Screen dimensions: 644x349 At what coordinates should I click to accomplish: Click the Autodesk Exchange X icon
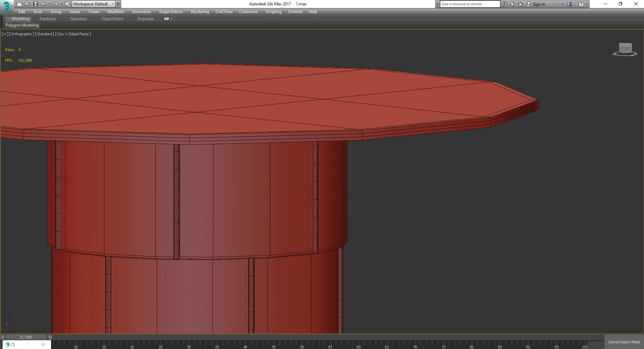569,4
